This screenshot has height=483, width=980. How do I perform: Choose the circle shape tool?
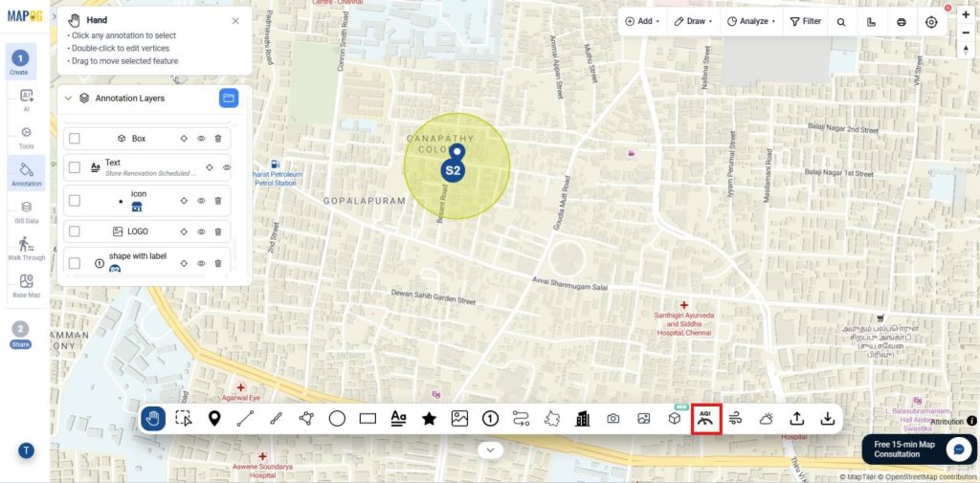pos(337,419)
